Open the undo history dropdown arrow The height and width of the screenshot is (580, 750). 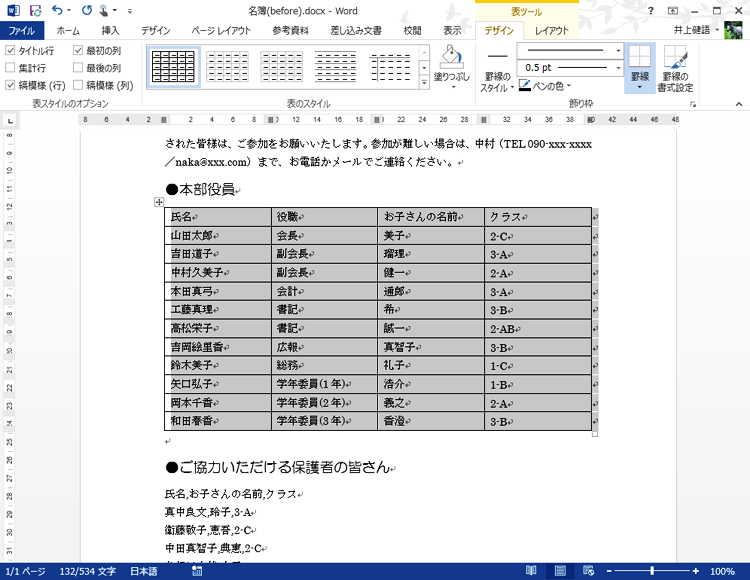point(69,11)
